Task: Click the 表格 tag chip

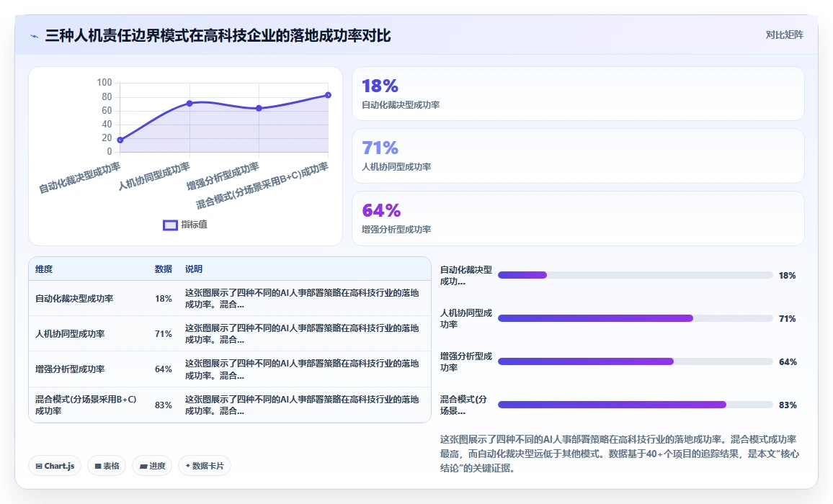Action: click(107, 466)
